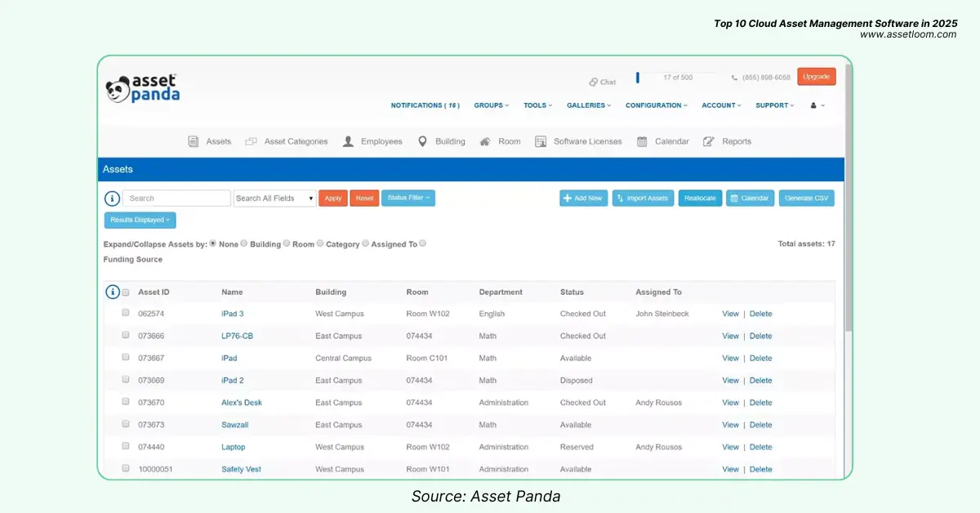Image resolution: width=980 pixels, height=513 pixels.
Task: Click the Employees person icon
Action: click(347, 141)
